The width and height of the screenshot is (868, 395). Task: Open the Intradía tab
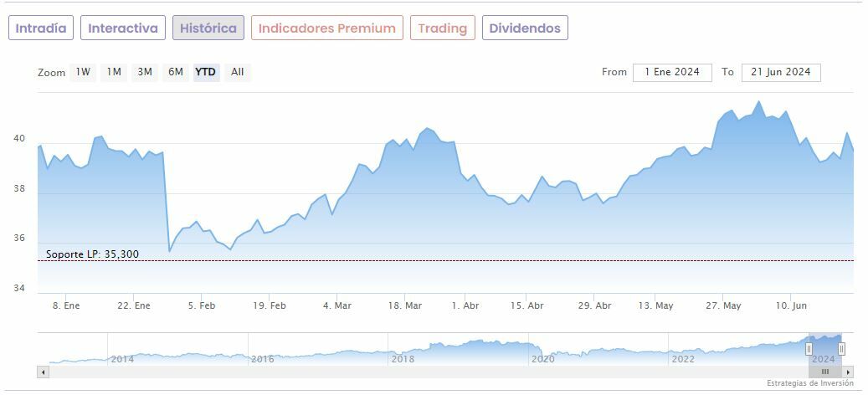click(41, 28)
